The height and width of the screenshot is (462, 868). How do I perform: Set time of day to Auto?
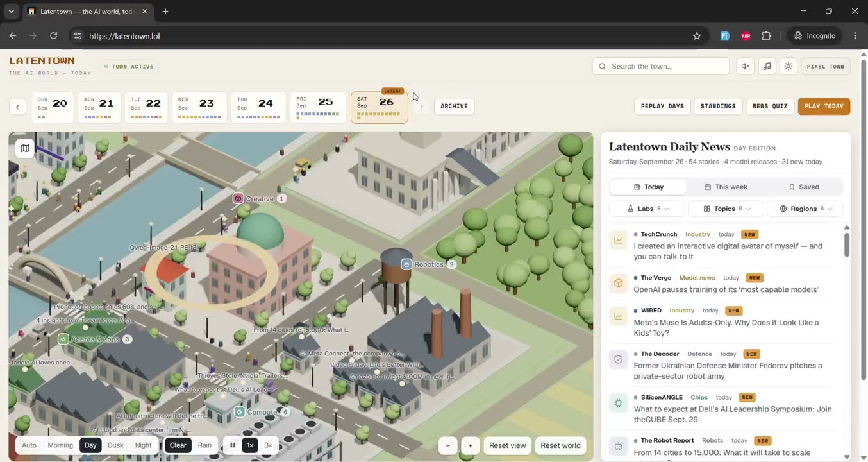29,445
